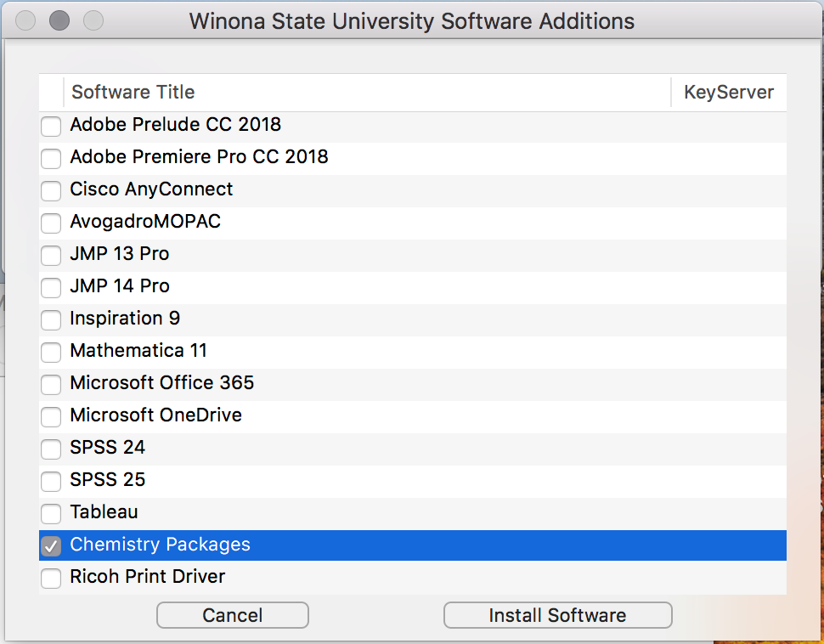This screenshot has height=644, width=824.
Task: Click the KeyServer column header
Action: click(x=728, y=92)
